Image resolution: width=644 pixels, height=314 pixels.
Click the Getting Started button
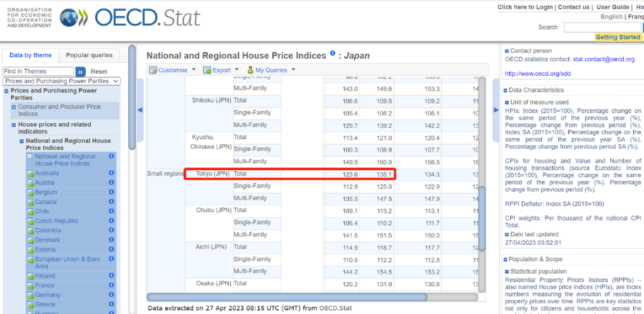point(618,37)
